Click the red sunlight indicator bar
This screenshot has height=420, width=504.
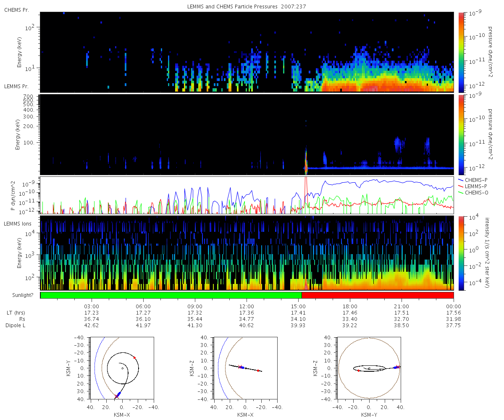coord(378,295)
